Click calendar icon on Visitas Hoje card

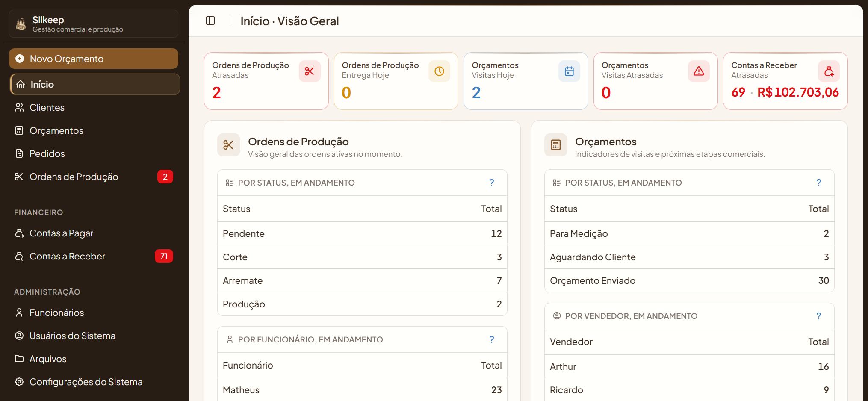pyautogui.click(x=569, y=71)
